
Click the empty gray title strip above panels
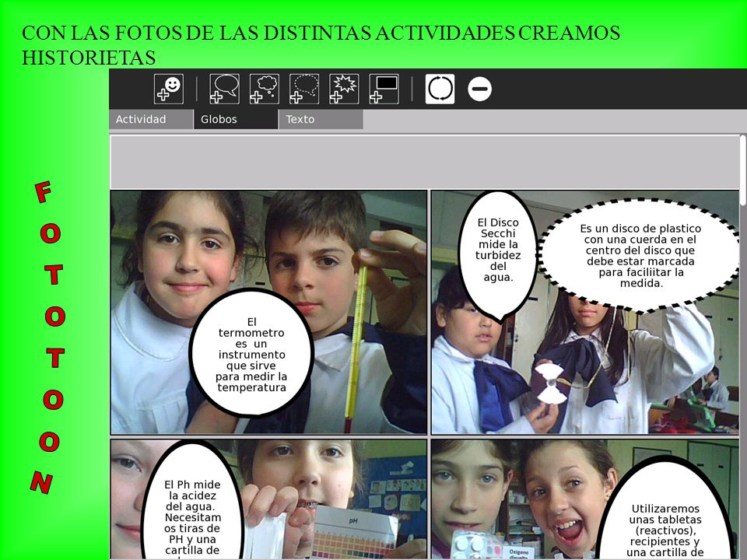coord(425,162)
